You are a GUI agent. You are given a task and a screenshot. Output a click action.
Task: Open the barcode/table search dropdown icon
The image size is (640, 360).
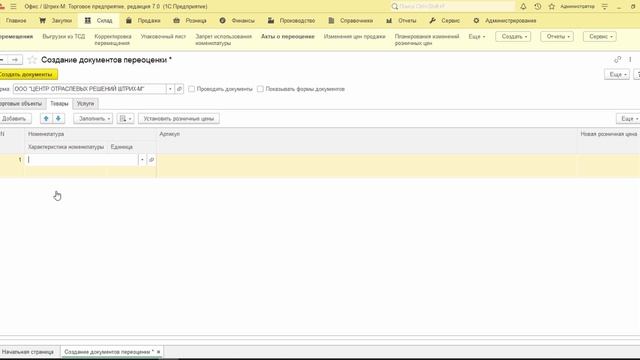click(125, 118)
